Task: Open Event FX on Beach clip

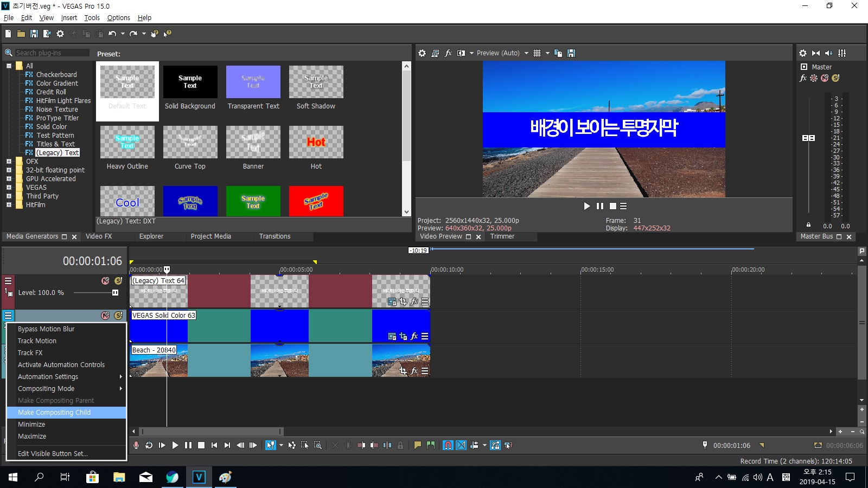Action: tap(414, 371)
